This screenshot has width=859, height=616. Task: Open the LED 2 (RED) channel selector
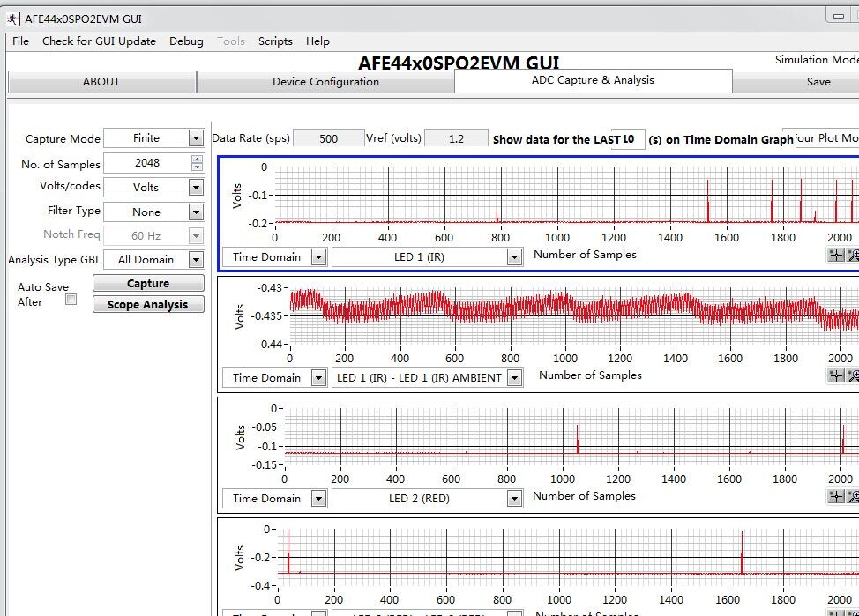point(514,499)
